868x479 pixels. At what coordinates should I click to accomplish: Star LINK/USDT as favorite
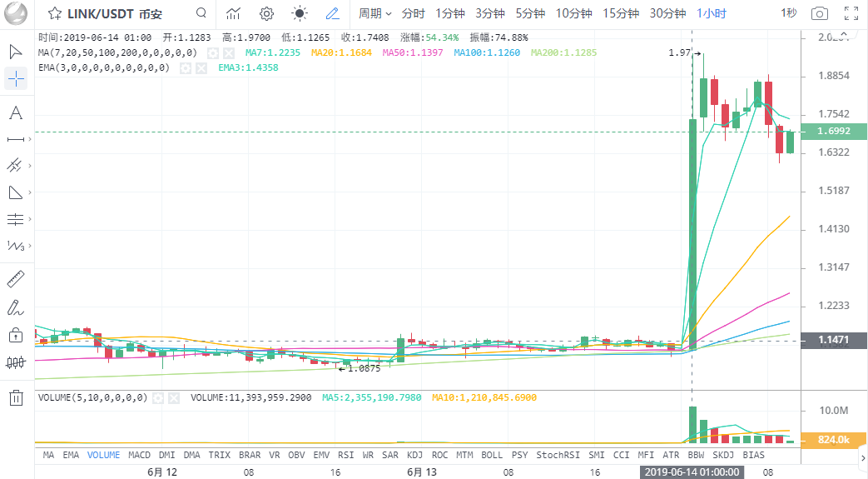pos(54,13)
